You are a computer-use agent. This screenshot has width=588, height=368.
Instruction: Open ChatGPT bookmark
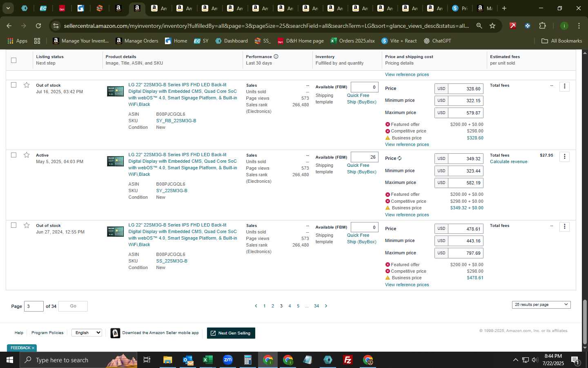[437, 41]
